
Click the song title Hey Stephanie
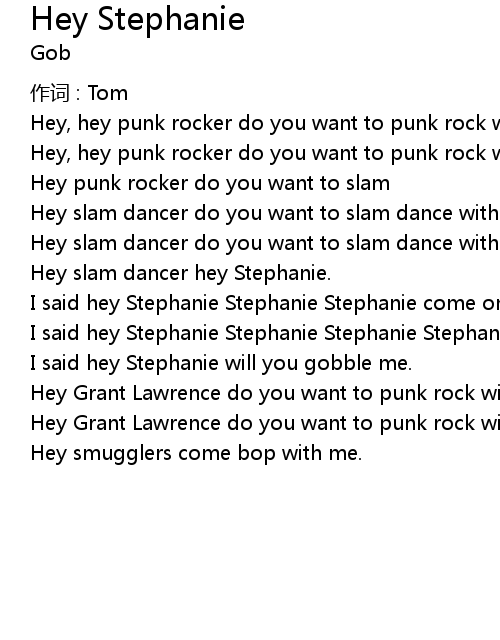coord(138,20)
